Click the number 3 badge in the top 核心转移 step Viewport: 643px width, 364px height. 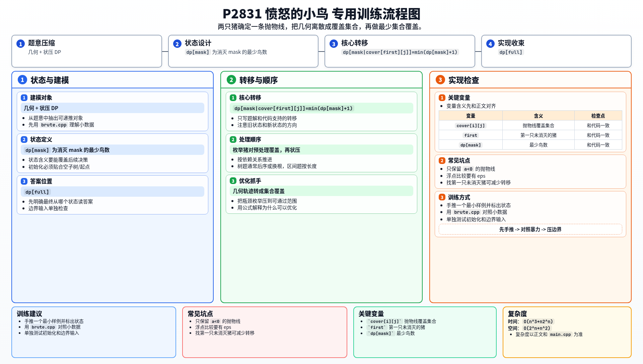(334, 44)
